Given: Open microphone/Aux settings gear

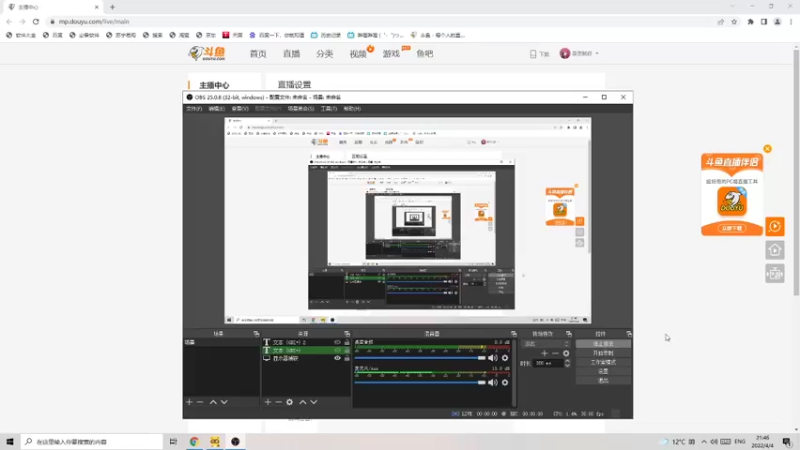Looking at the screenshot, I should coord(505,383).
